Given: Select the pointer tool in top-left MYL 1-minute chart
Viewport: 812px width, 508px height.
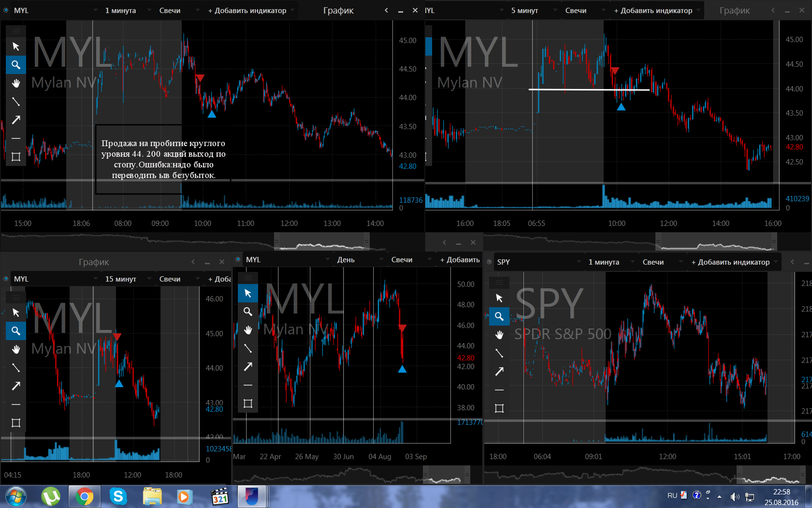Looking at the screenshot, I should click(x=16, y=46).
